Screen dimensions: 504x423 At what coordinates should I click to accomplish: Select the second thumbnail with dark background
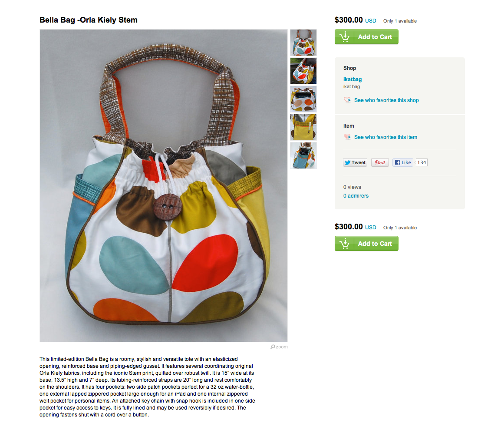(x=303, y=71)
